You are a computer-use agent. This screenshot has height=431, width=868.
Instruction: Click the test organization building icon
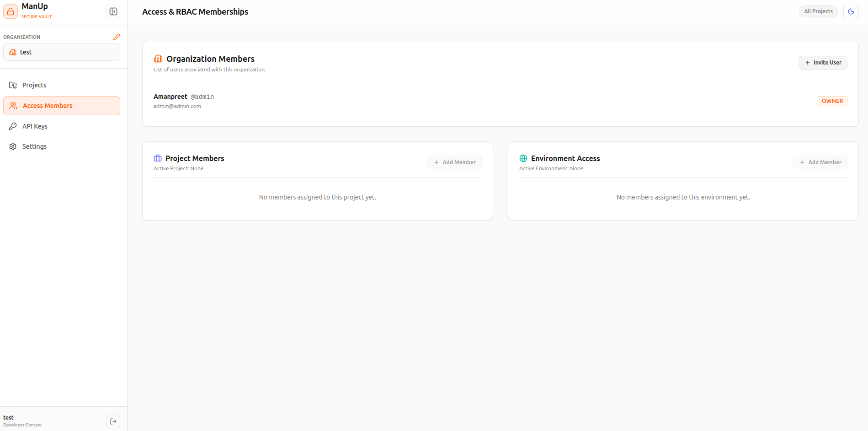pyautogui.click(x=13, y=52)
